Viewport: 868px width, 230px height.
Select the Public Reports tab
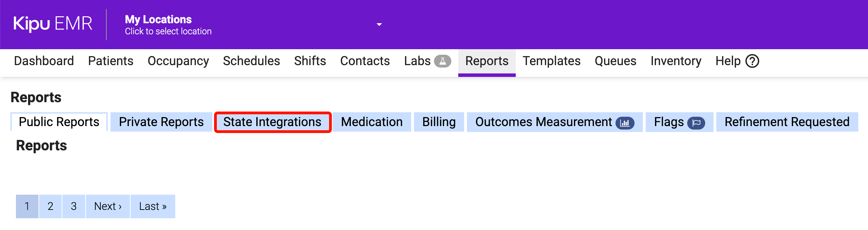(59, 122)
